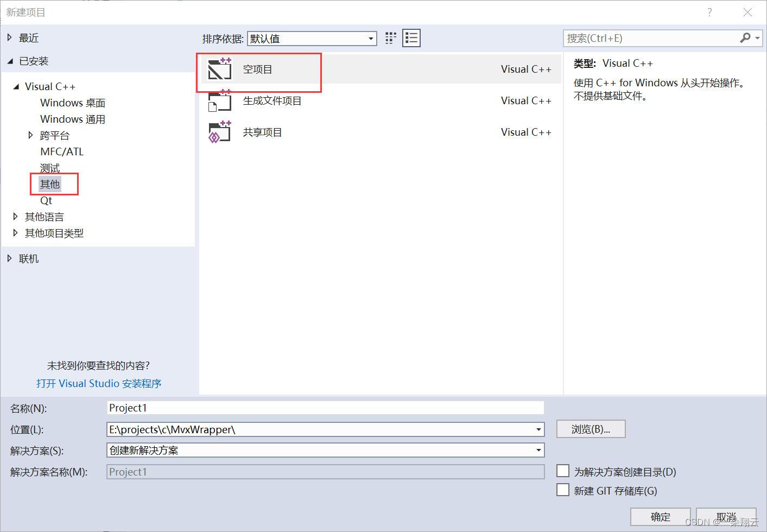Expand the 联机 section
Screen dimensions: 767x532
10,258
